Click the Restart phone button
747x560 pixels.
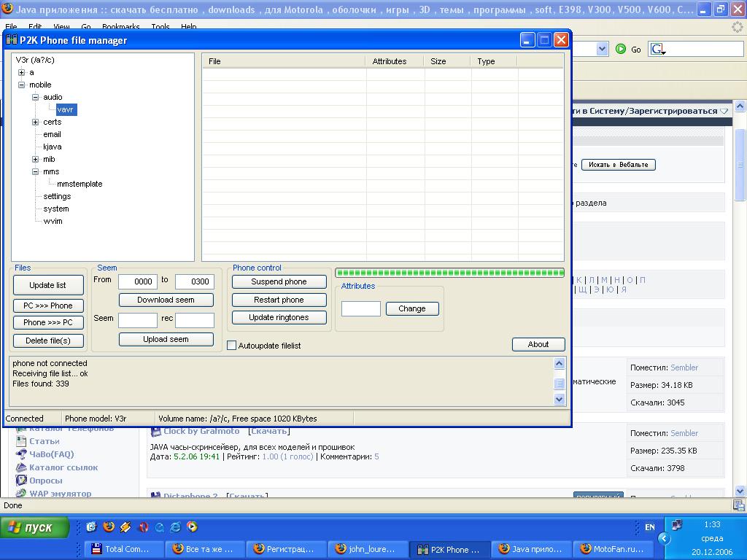click(279, 300)
